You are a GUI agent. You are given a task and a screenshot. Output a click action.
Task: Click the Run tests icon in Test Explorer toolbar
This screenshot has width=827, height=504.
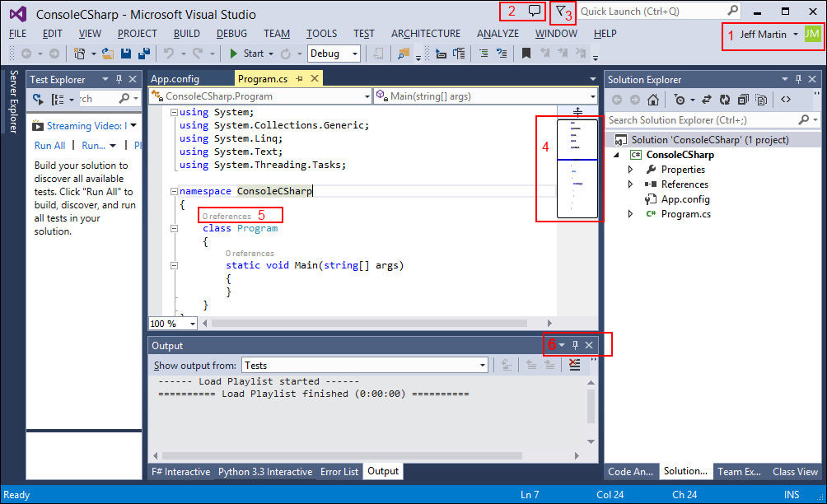(38, 99)
